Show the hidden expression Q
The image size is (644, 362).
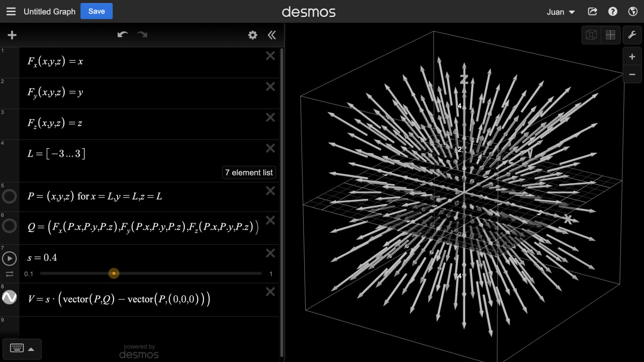tap(10, 226)
